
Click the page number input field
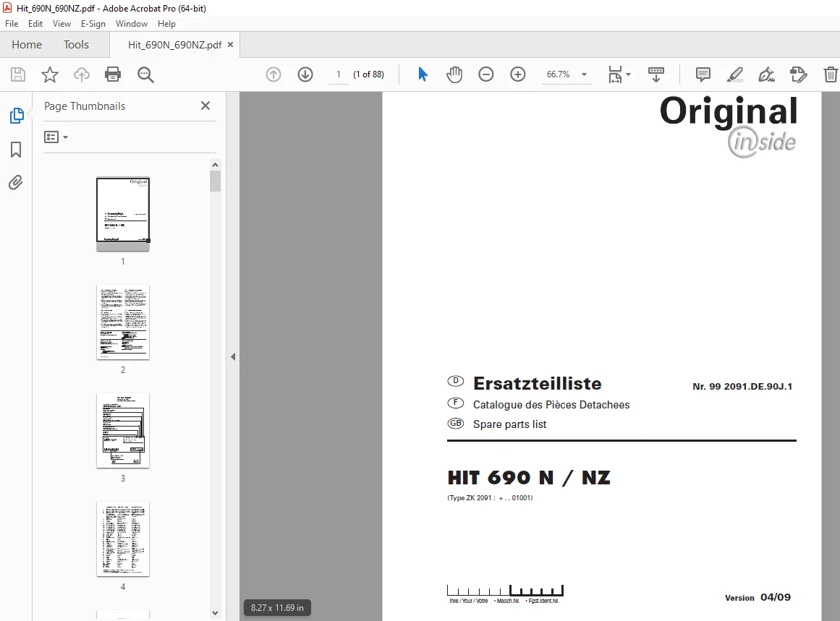point(338,74)
